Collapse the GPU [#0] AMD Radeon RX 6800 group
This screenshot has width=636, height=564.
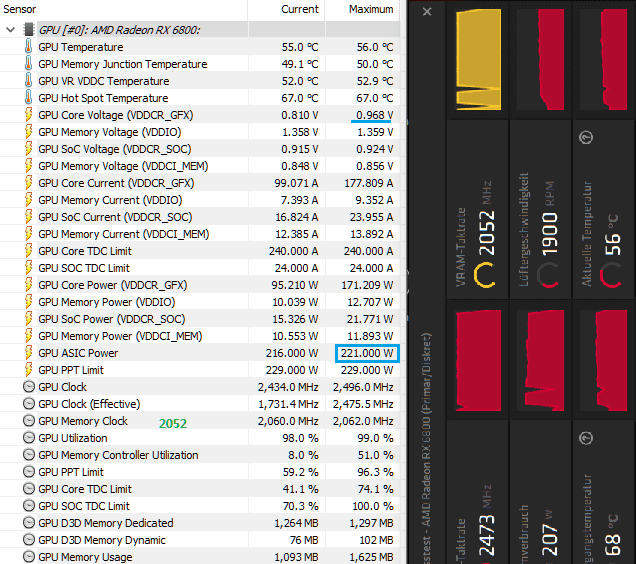point(11,30)
